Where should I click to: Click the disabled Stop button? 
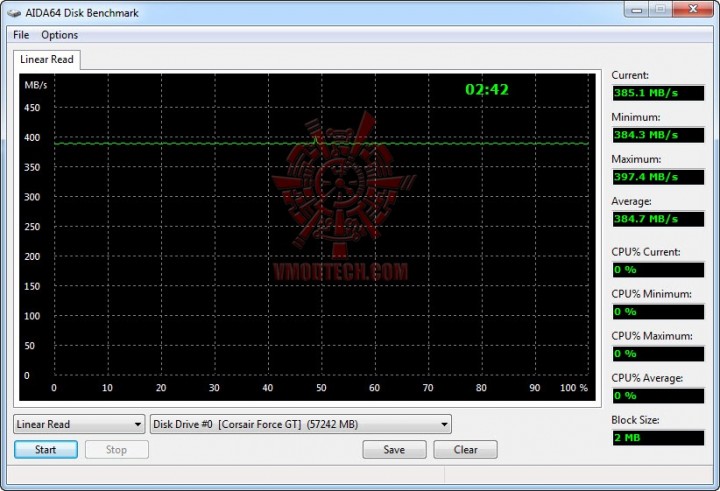117,450
